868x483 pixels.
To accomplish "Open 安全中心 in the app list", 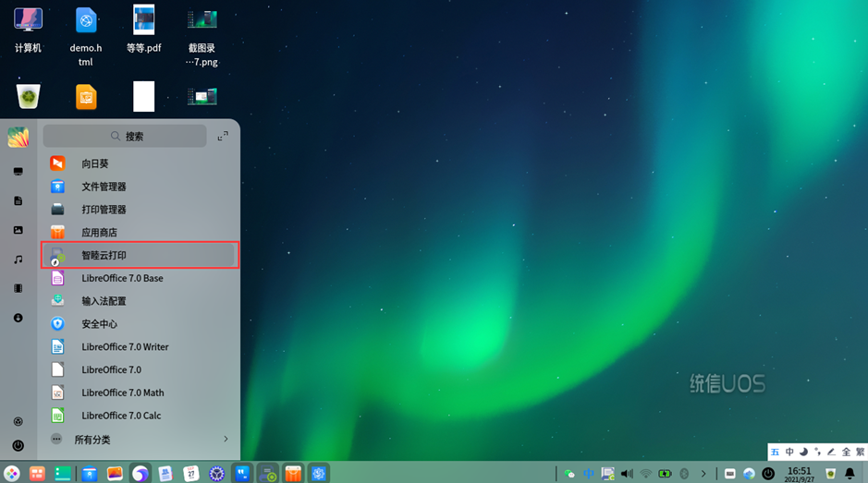I will (140, 323).
